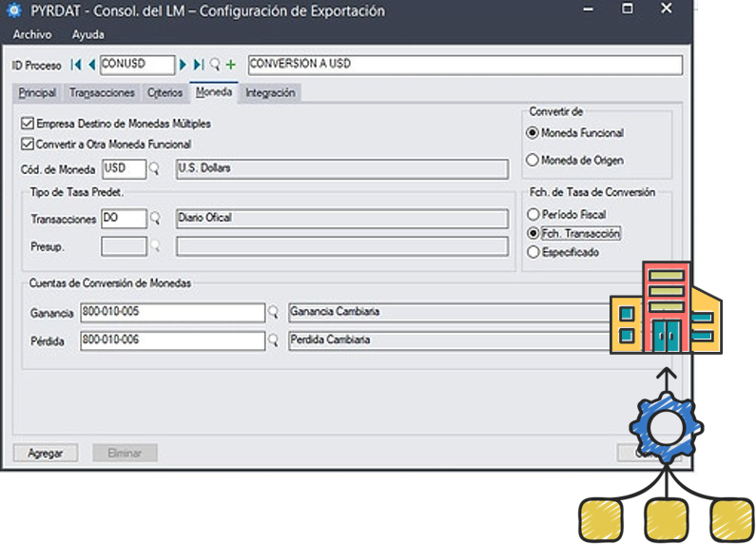Click the Ganancia account field 800-010-005
Viewport: 756px width, 544px height.
pos(173,312)
